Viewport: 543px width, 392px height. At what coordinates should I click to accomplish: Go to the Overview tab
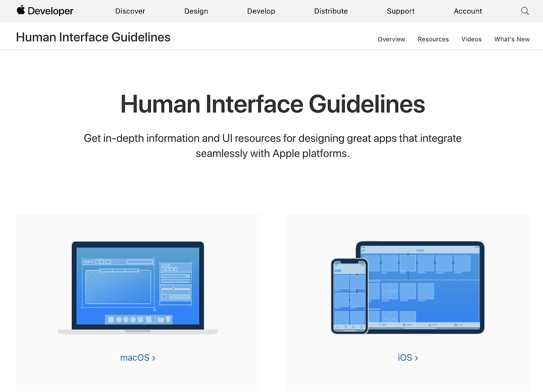(392, 39)
